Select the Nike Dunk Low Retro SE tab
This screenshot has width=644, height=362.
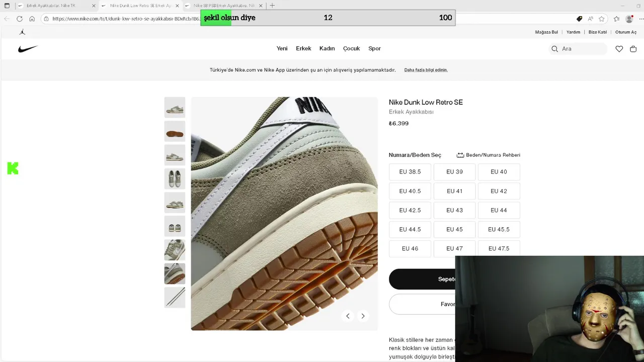[x=140, y=6]
